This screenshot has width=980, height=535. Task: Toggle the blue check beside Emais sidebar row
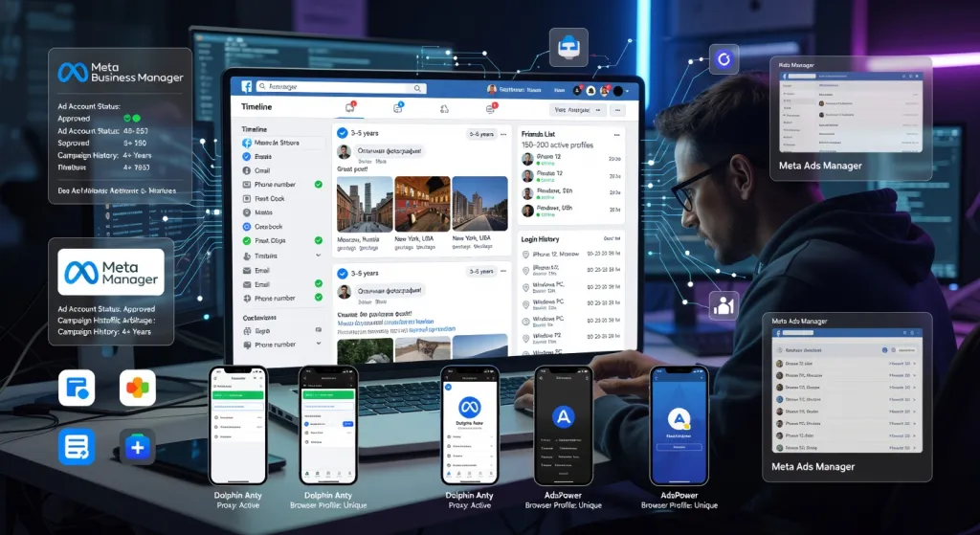[x=246, y=156]
